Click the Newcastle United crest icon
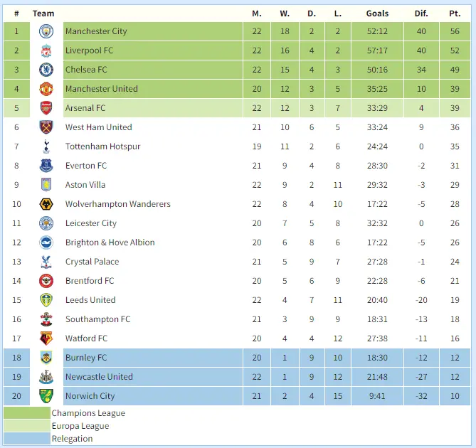The image size is (476, 448). (x=46, y=377)
